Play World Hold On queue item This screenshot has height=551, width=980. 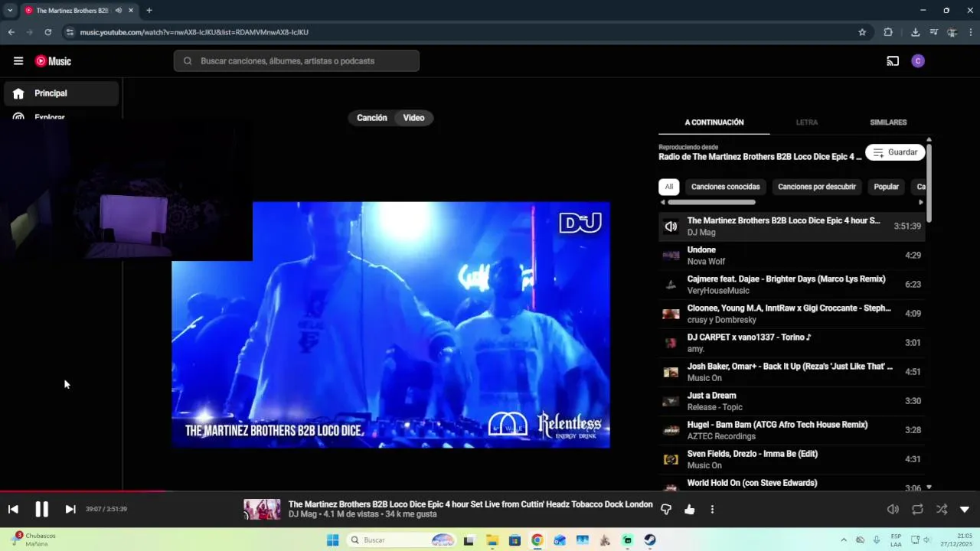point(792,484)
